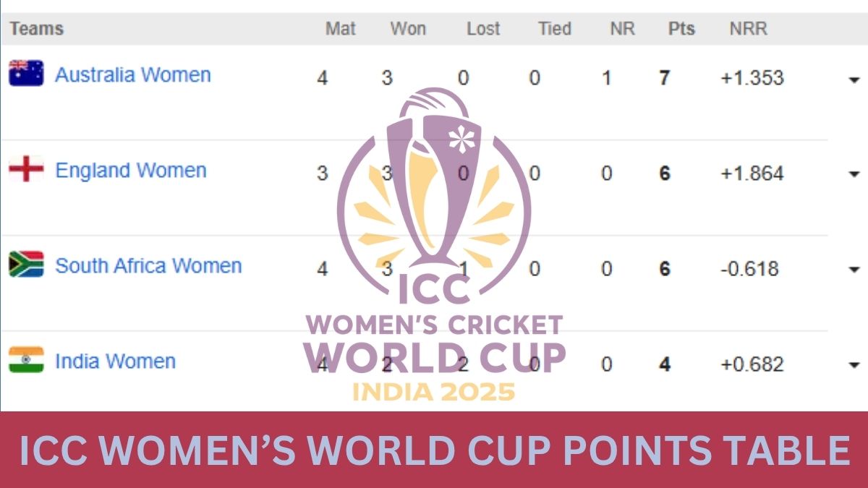Sort by the Pts column header
This screenshot has height=488, width=868.
pyautogui.click(x=681, y=29)
